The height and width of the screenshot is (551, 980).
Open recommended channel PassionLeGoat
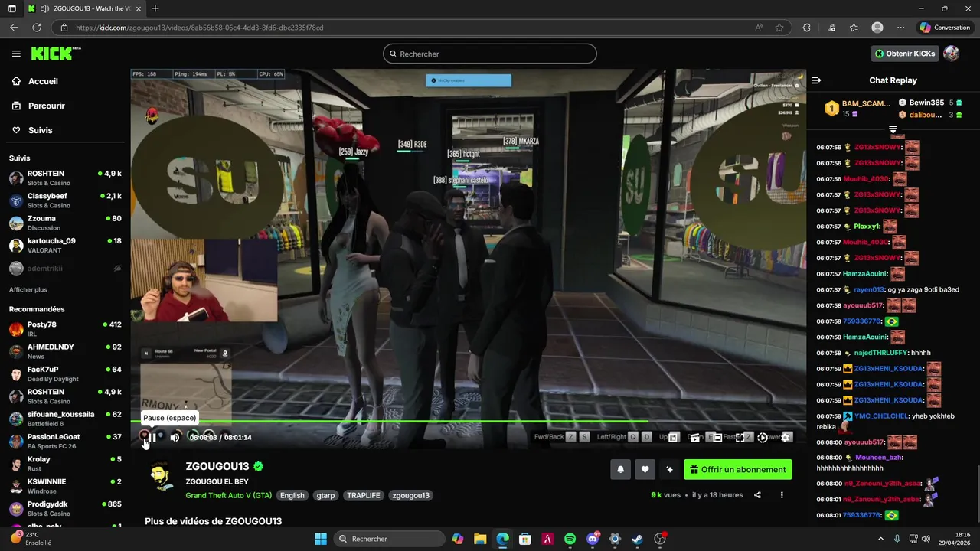(65, 441)
